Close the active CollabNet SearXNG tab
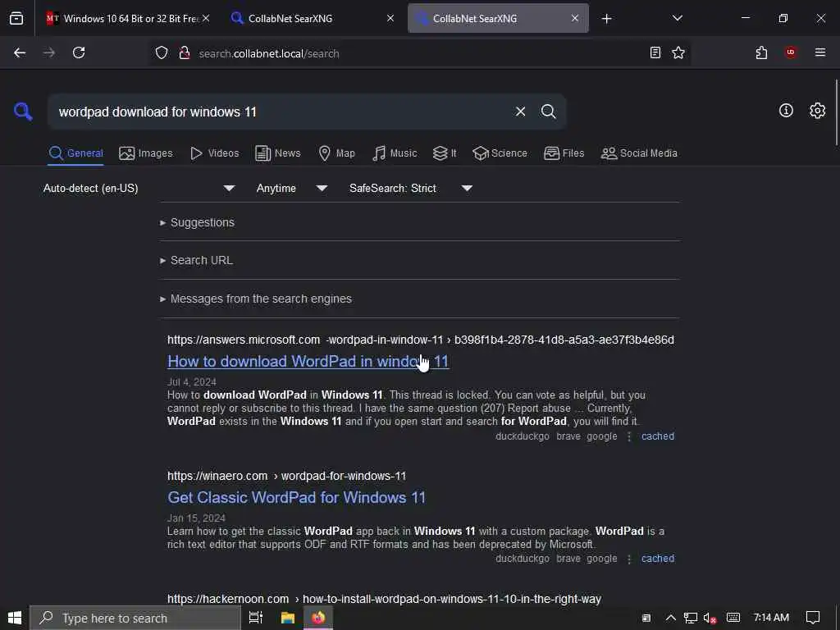The width and height of the screenshot is (840, 630). [574, 18]
